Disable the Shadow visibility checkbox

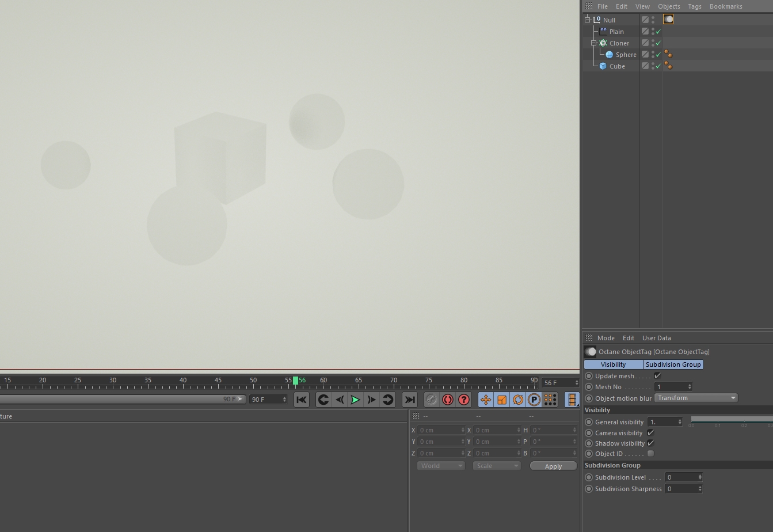click(650, 443)
